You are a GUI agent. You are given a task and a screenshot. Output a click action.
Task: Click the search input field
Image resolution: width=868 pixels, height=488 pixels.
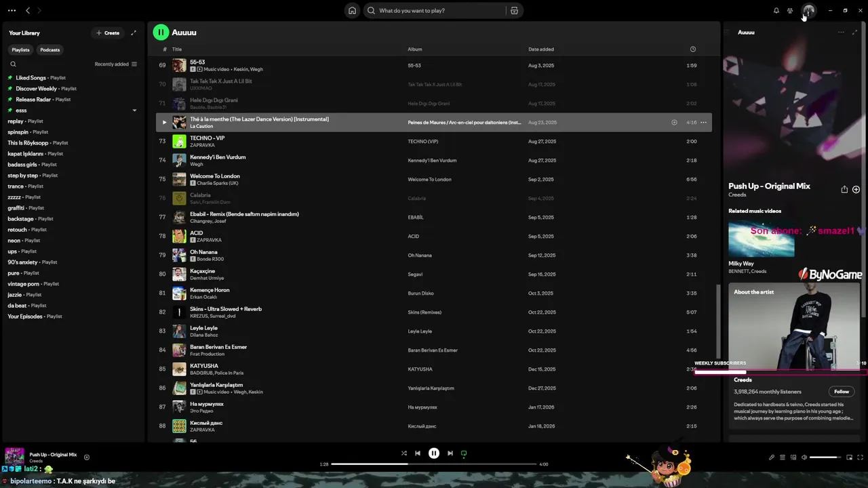point(441,11)
